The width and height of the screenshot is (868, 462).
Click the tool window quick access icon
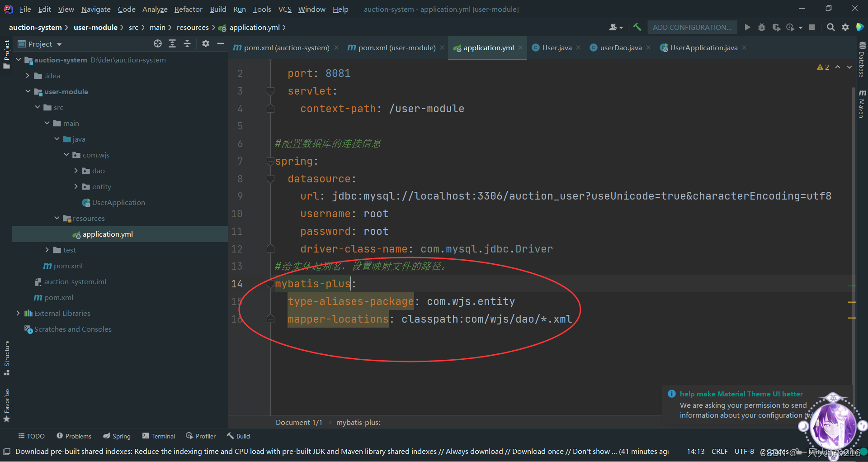(x=7, y=452)
